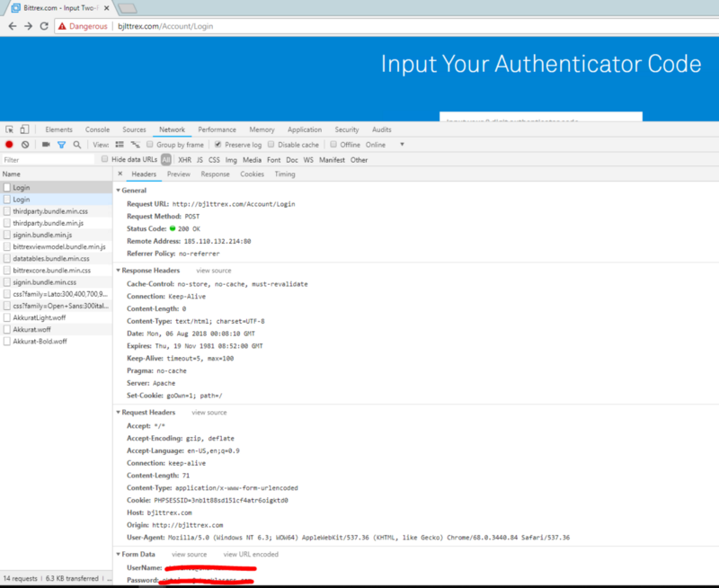Click the network Filter text field
The width and height of the screenshot is (719, 588).
(48, 160)
